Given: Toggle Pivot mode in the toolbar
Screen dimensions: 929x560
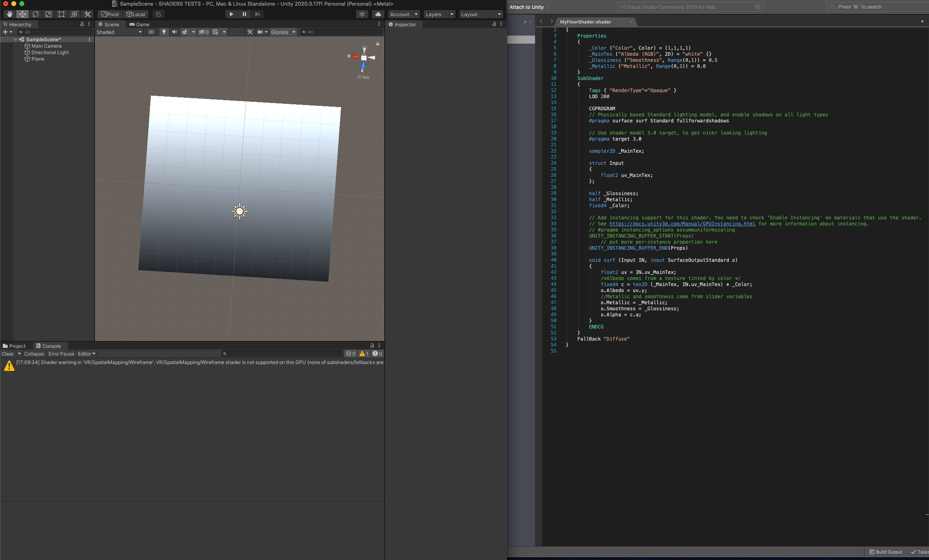Looking at the screenshot, I should 109,14.
